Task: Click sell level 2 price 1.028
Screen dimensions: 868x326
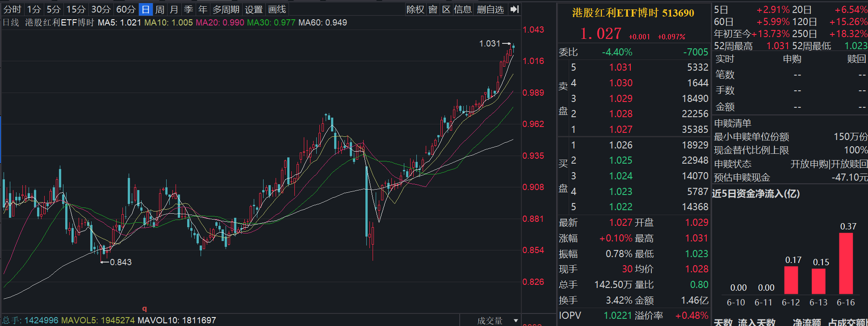Action: [x=621, y=114]
